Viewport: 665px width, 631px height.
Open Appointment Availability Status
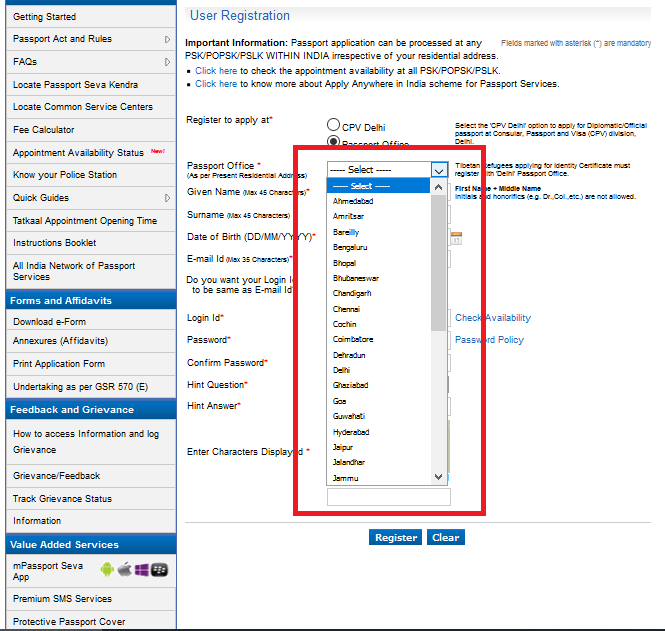tap(91, 153)
